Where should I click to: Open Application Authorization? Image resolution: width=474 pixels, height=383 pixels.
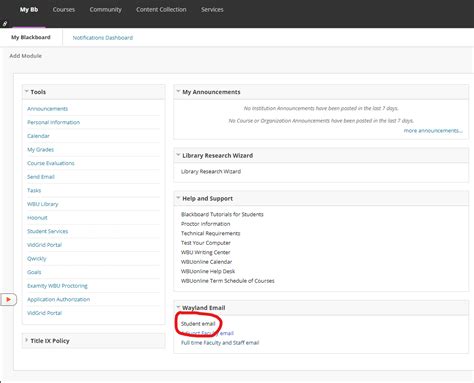(59, 299)
